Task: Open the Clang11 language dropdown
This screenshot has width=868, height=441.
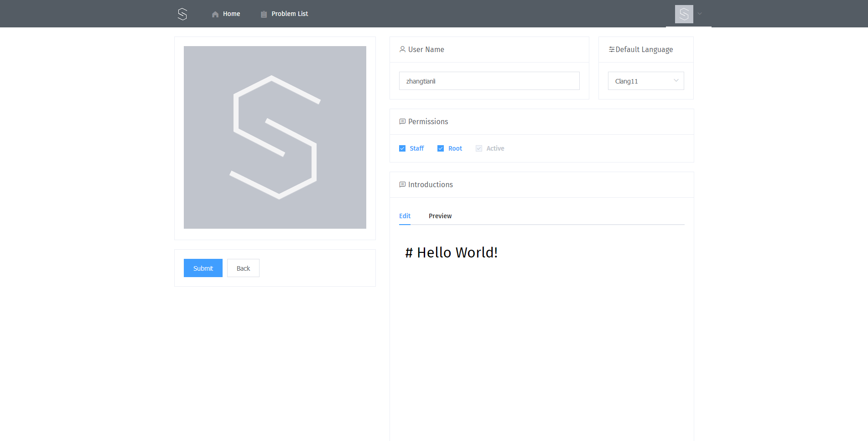Action: click(x=645, y=81)
